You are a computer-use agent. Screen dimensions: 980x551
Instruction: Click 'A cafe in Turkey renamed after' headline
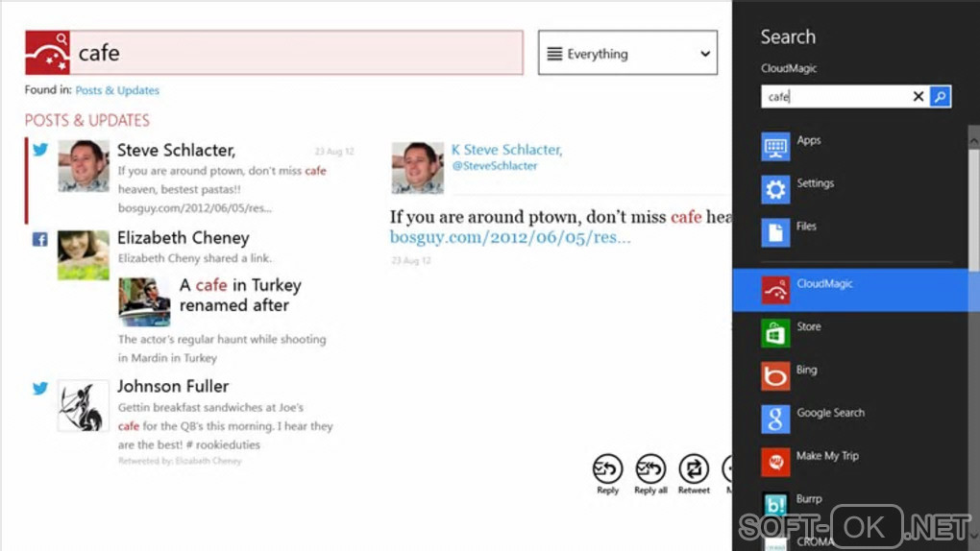[x=240, y=295]
